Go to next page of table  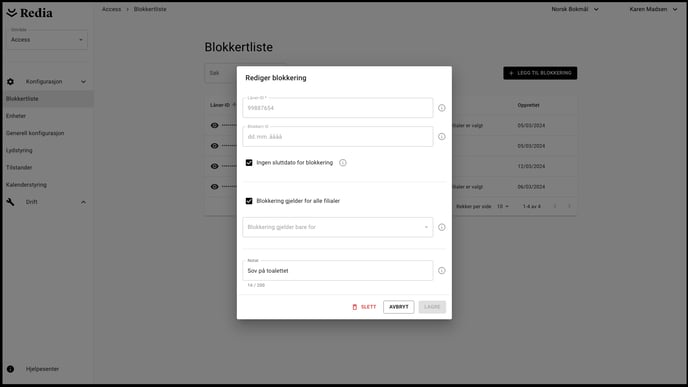[569, 206]
